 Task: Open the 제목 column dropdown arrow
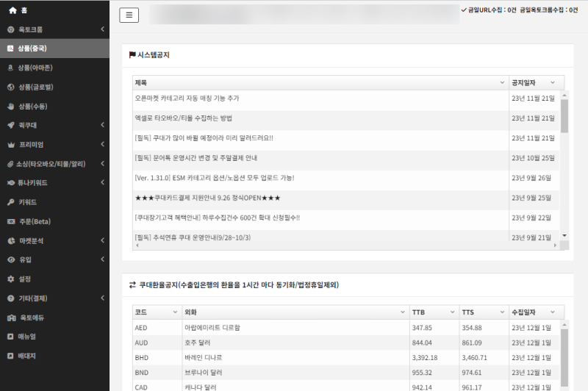[x=502, y=82]
